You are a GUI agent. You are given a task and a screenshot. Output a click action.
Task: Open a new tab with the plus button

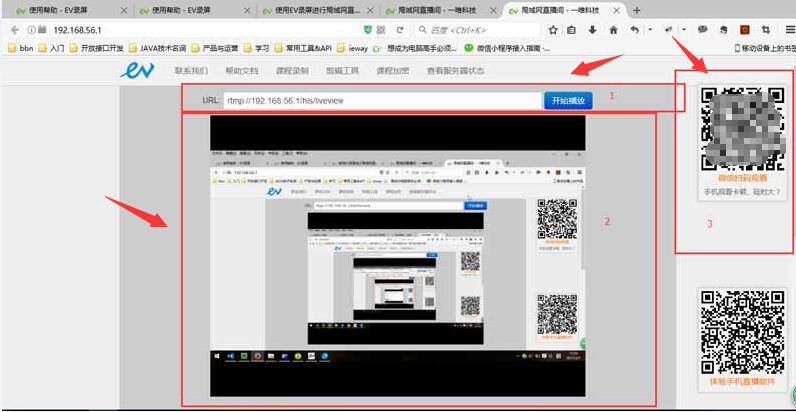637,10
